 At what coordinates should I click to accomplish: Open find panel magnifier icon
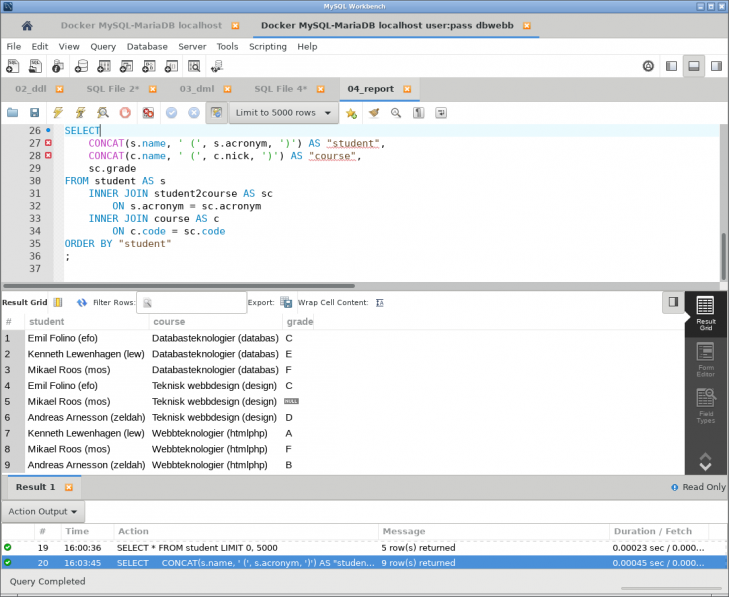click(x=396, y=113)
